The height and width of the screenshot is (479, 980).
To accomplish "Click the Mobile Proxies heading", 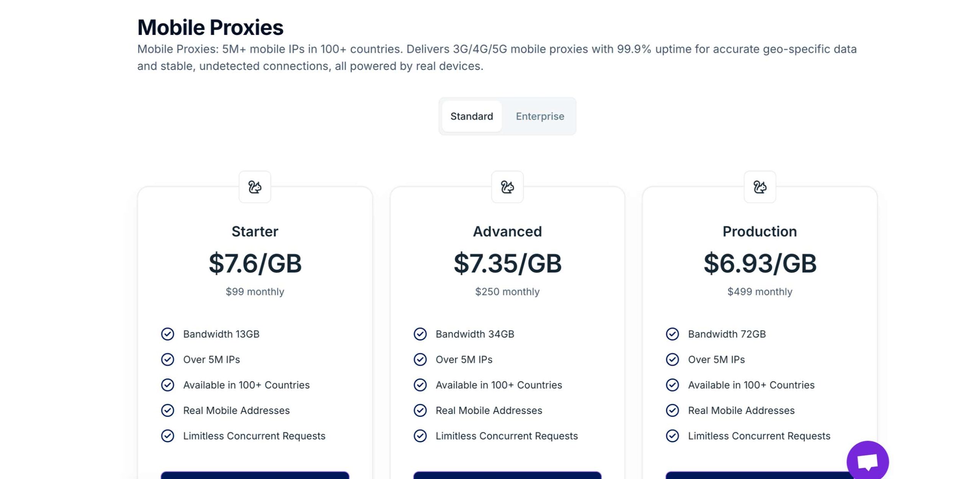I will [210, 28].
